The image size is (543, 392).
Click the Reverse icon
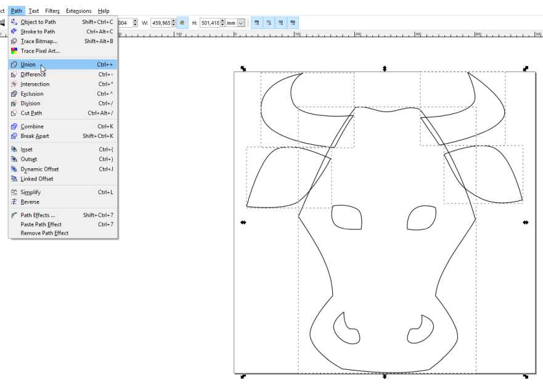pyautogui.click(x=14, y=202)
